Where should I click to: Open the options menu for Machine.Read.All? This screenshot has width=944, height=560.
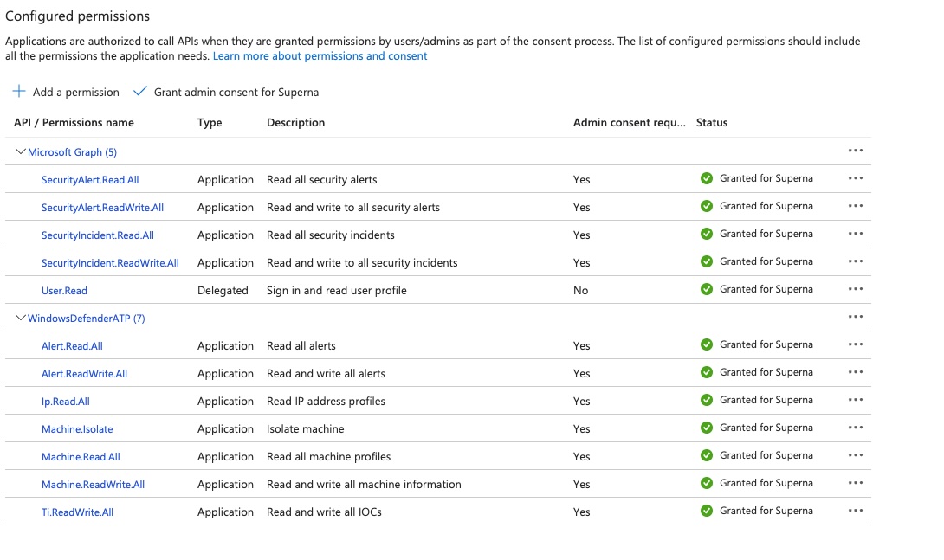point(856,455)
